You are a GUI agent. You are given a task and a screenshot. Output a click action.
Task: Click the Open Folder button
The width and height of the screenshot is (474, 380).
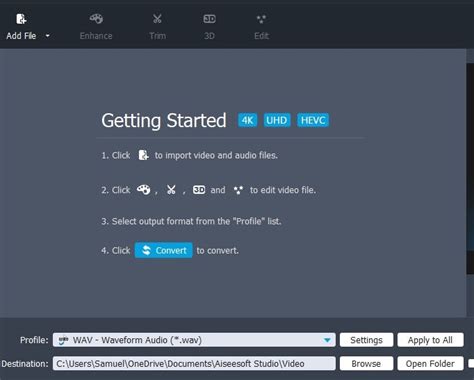point(430,363)
